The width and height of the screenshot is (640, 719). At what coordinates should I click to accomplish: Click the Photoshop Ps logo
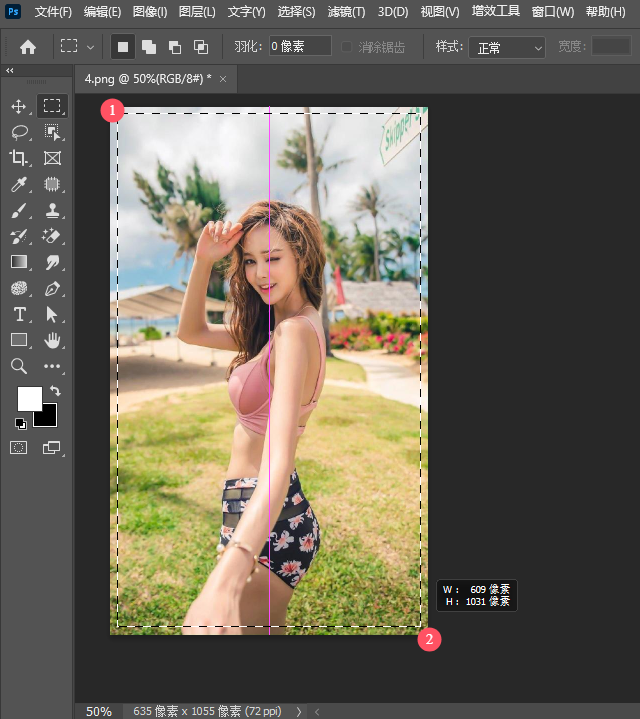click(13, 11)
